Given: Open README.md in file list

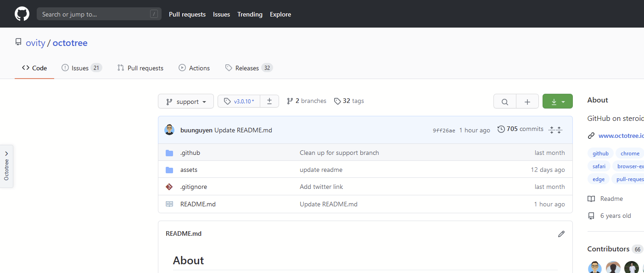Looking at the screenshot, I should [x=198, y=204].
